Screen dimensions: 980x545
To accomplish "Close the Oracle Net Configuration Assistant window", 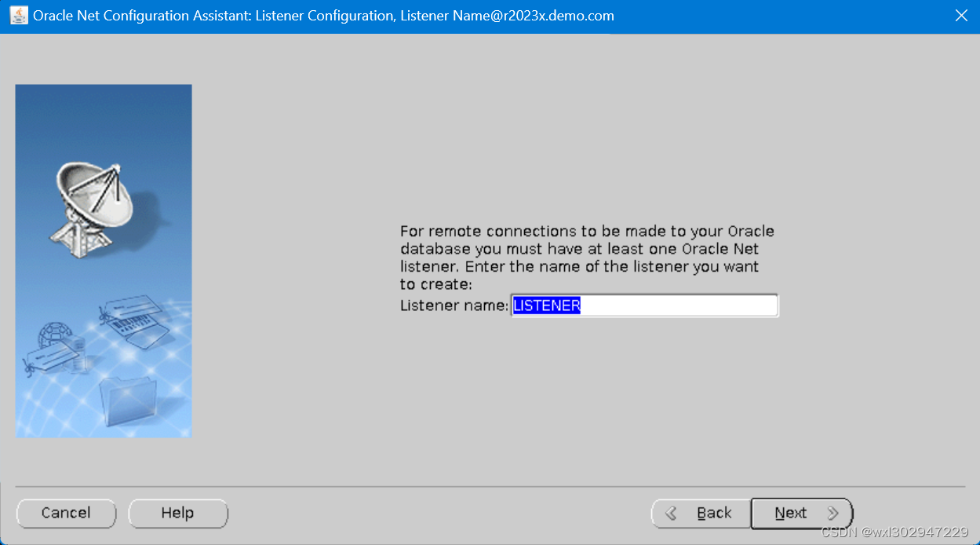I will [x=961, y=16].
